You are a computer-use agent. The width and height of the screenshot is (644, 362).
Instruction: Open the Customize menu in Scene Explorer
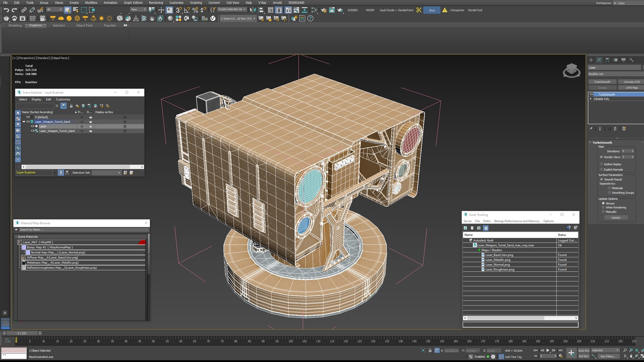(x=63, y=100)
